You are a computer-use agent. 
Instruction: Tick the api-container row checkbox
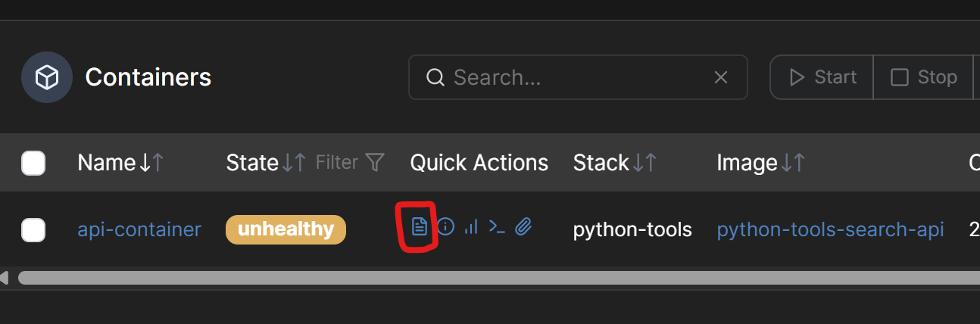(x=33, y=229)
